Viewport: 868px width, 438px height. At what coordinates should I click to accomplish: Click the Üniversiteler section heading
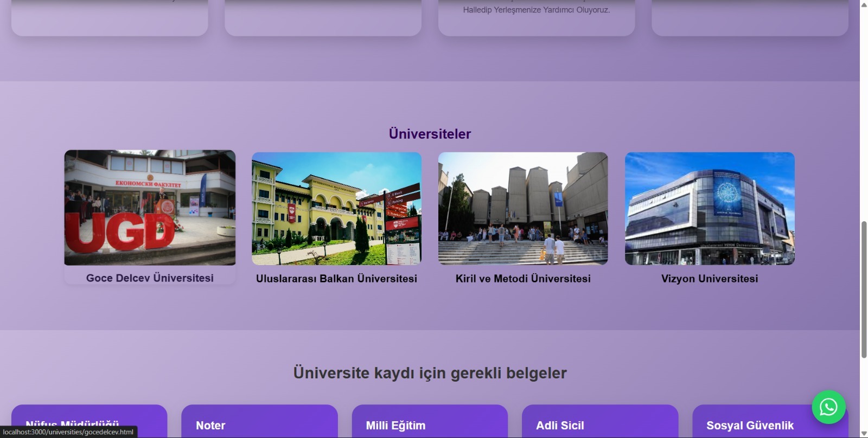pyautogui.click(x=430, y=134)
